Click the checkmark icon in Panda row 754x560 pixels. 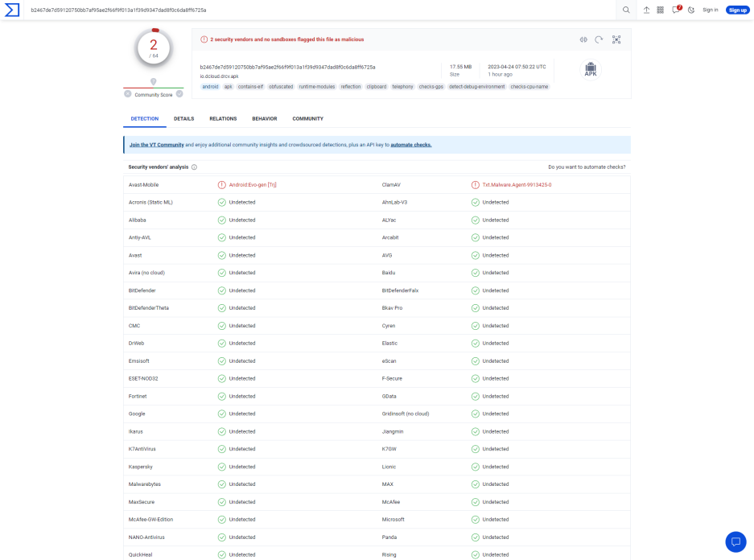[475, 537]
